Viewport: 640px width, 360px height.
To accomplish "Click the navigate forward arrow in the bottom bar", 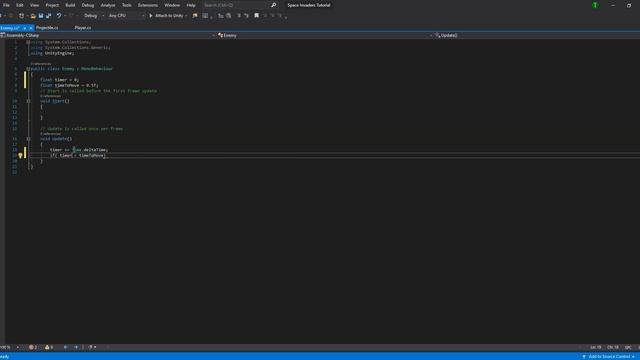I will [x=76, y=347].
